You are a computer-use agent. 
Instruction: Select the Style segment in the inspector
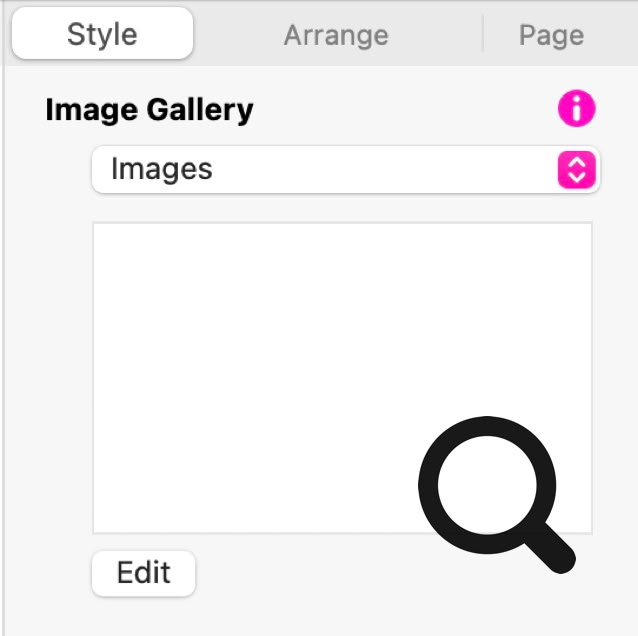pos(102,35)
